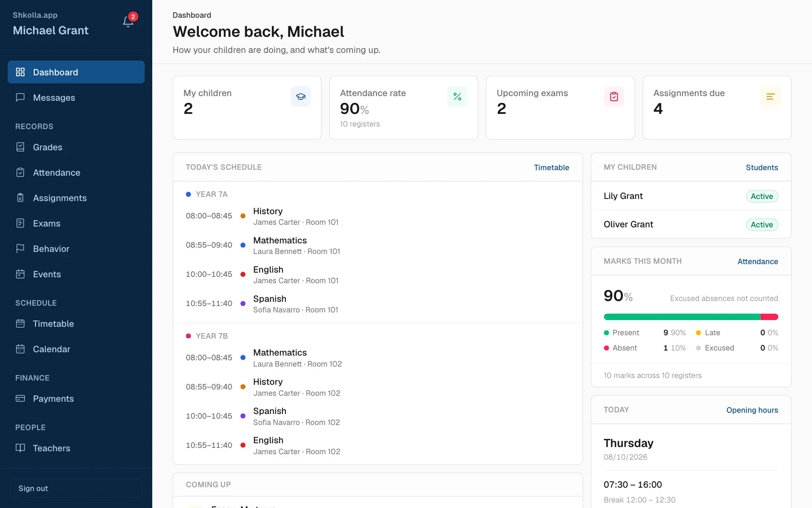Open the notifications bell icon
This screenshot has width=812, height=508.
point(128,22)
